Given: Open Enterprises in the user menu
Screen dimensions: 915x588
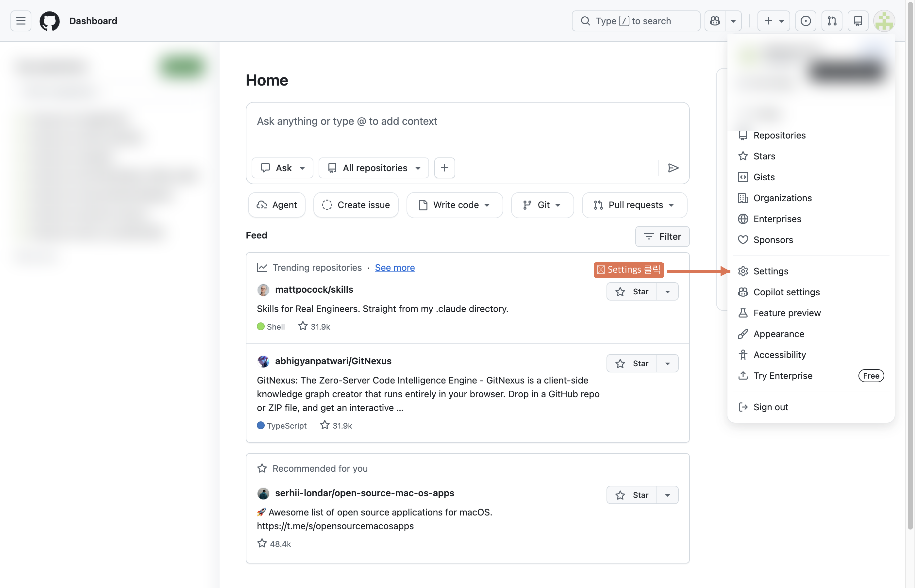Looking at the screenshot, I should point(811,219).
